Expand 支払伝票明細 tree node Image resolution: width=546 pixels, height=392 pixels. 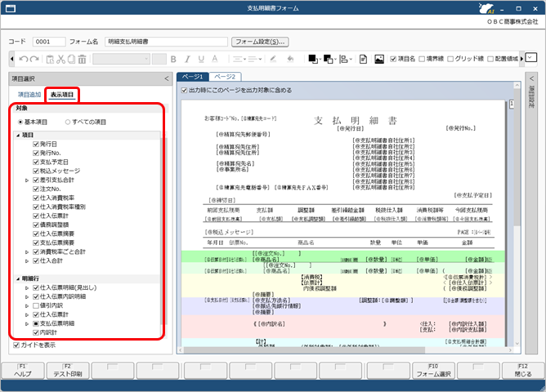(x=27, y=324)
